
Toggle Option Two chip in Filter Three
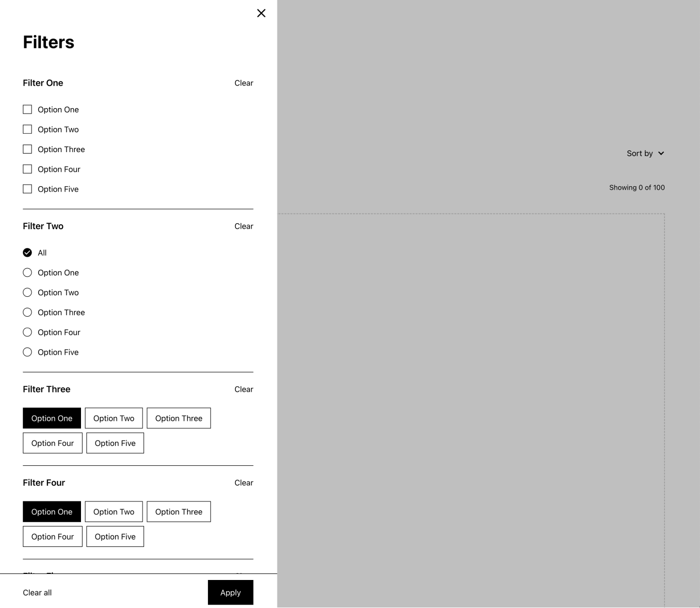114,418
